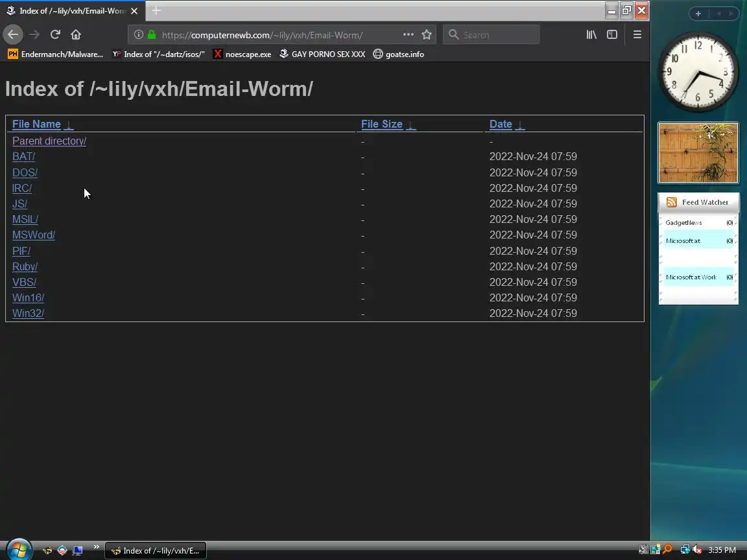The width and height of the screenshot is (747, 560).
Task: Focus the Search box
Action: click(x=491, y=35)
